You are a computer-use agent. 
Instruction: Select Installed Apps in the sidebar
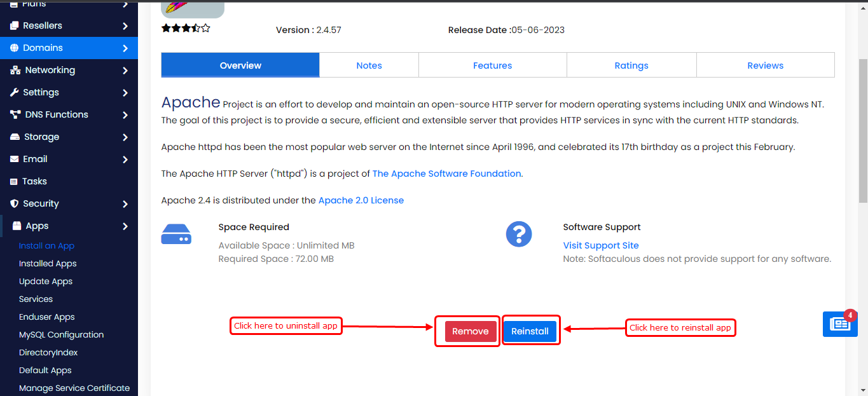[x=48, y=263]
